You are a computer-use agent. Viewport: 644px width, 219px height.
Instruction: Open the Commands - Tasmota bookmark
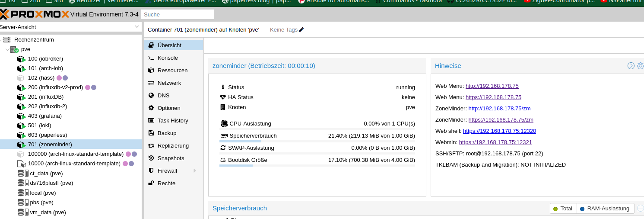(x=408, y=2)
